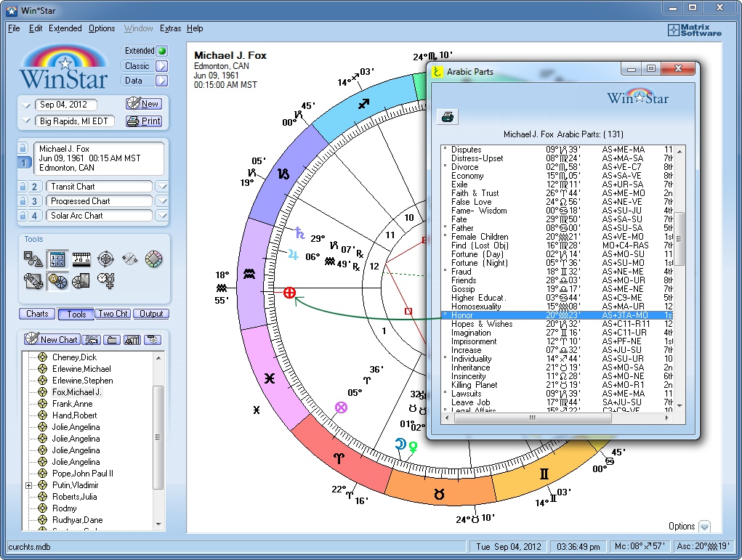Expand the Transit Chart dropdown arrow
The height and width of the screenshot is (560, 742).
(x=162, y=187)
